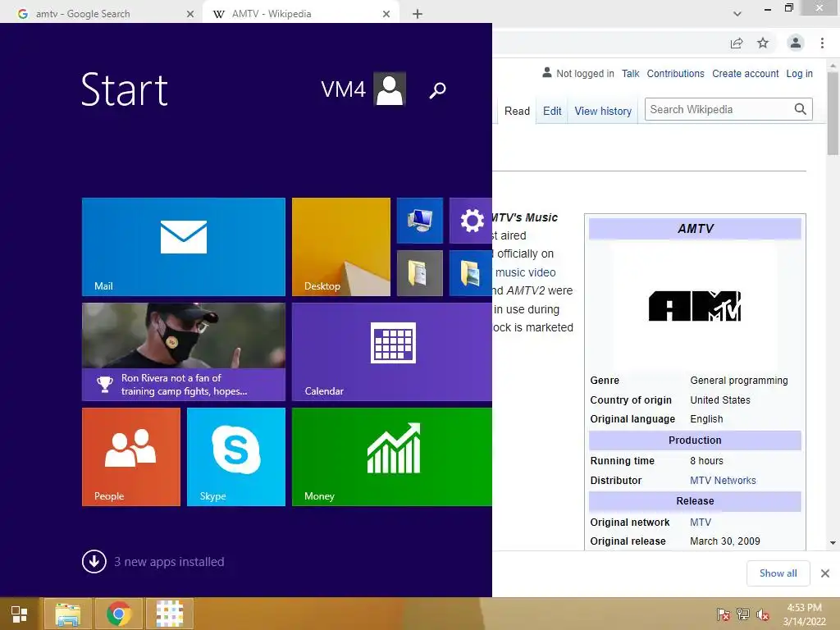Click inside the Search Wikipedia field
840x630 pixels.
(719, 109)
